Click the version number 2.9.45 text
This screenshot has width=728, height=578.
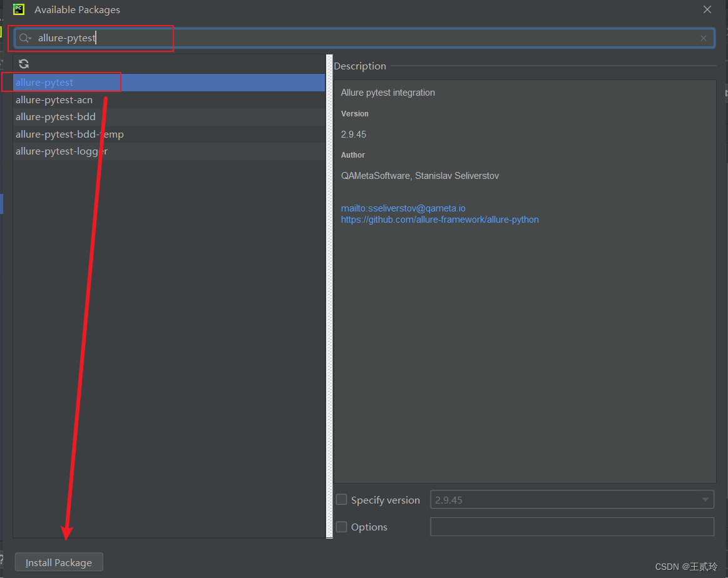[x=353, y=134]
